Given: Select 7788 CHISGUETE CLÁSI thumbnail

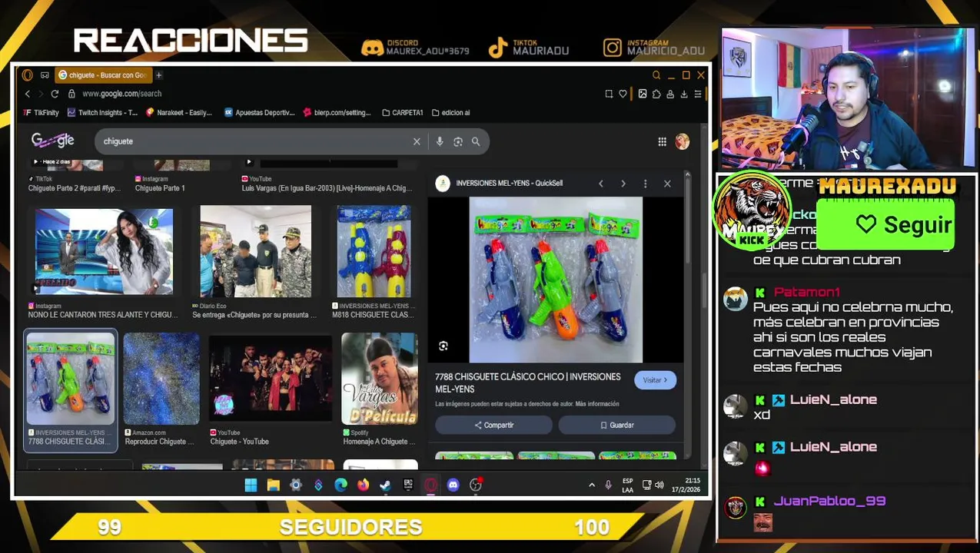Looking at the screenshot, I should pos(71,379).
